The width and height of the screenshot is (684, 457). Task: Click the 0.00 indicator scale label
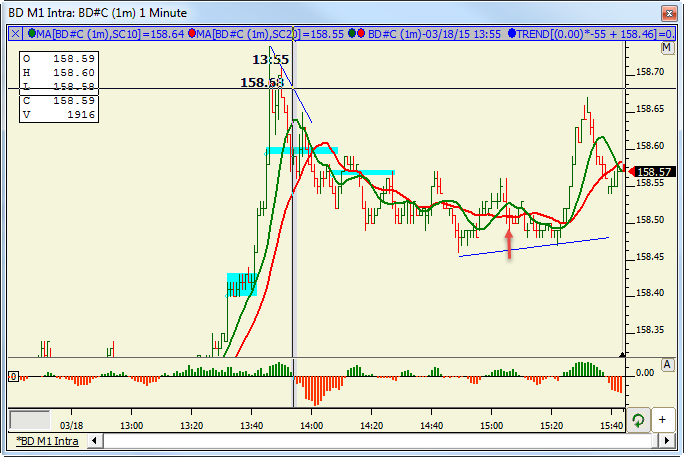[x=645, y=373]
